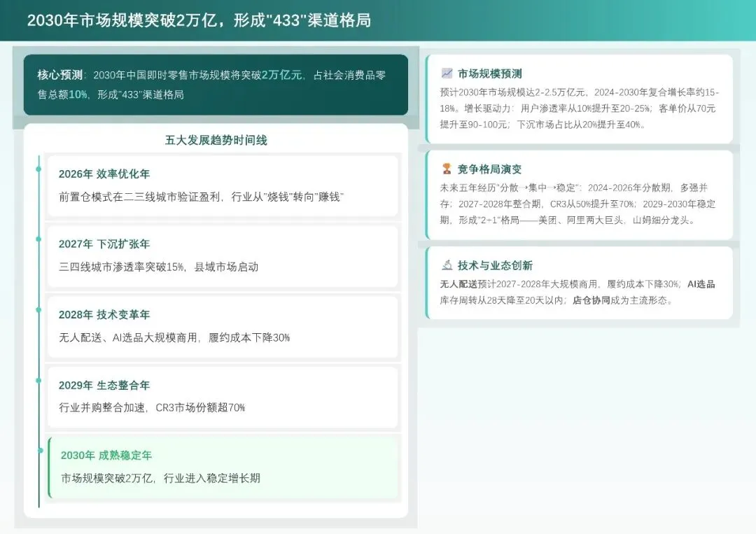The height and width of the screenshot is (534, 756).
Task: Click the 市场规模预测 heading
Action: point(489,73)
